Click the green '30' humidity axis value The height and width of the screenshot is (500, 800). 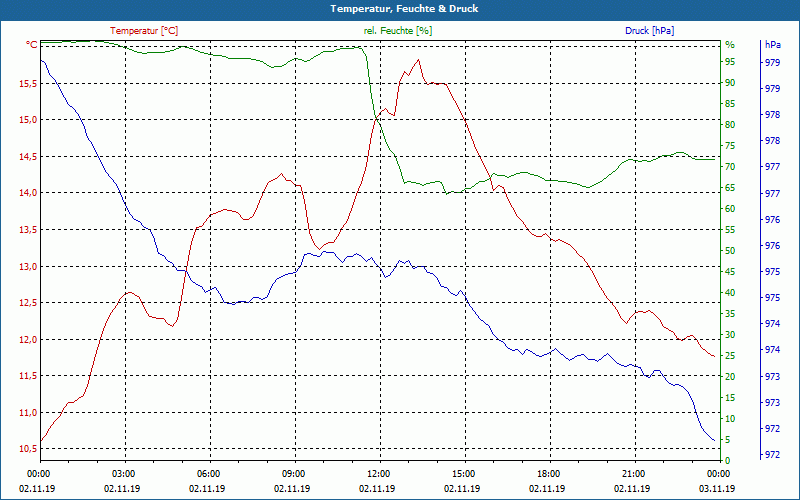pyautogui.click(x=730, y=335)
